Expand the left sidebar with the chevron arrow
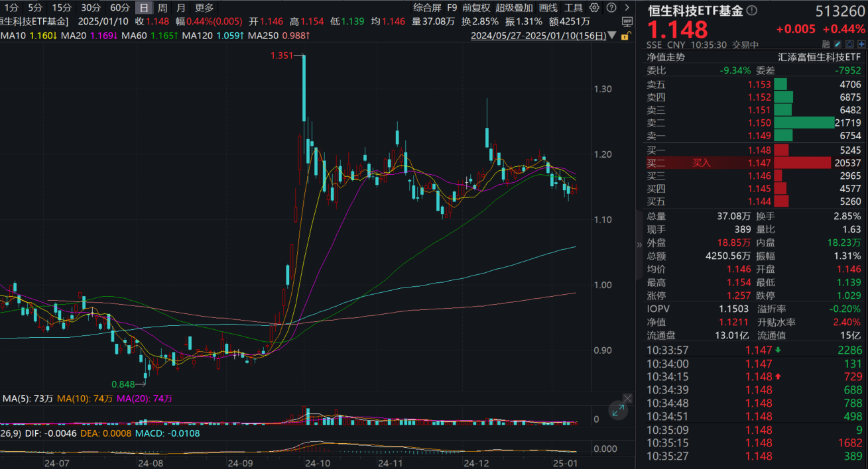The height and width of the screenshot is (469, 868). click(627, 7)
